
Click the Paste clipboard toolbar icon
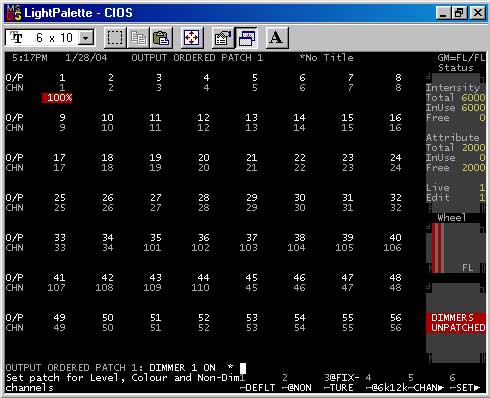161,38
